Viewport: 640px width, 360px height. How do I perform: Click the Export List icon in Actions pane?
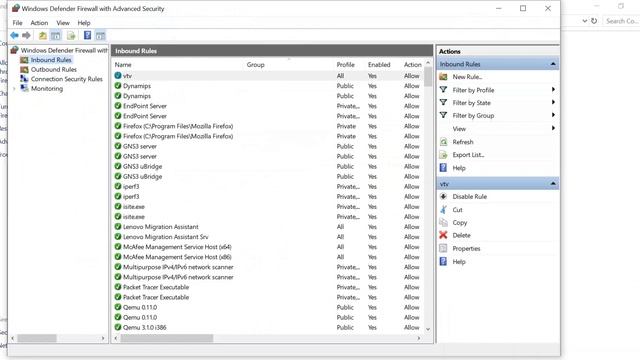443,155
